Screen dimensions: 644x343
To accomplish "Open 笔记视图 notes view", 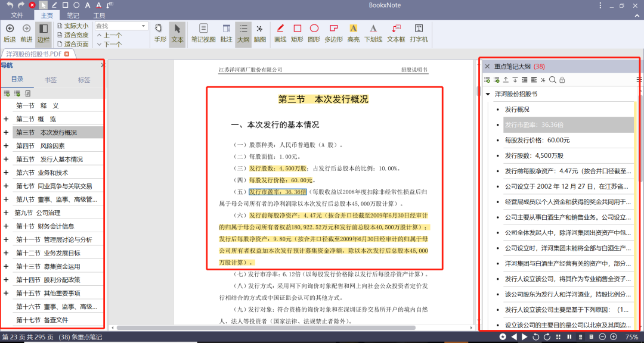I will point(203,33).
